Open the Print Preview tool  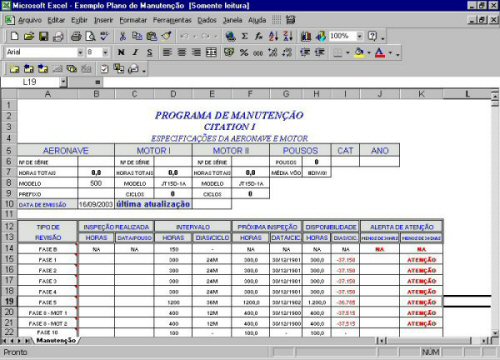click(90, 36)
